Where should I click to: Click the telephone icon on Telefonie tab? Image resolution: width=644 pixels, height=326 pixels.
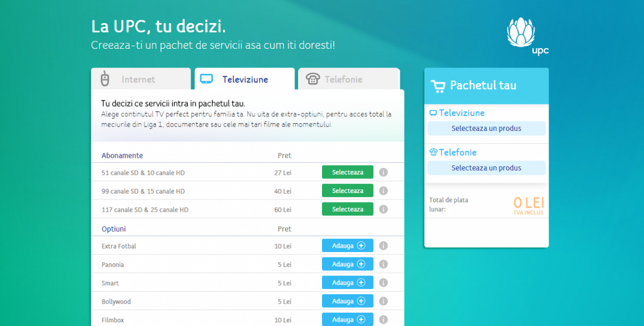(313, 79)
